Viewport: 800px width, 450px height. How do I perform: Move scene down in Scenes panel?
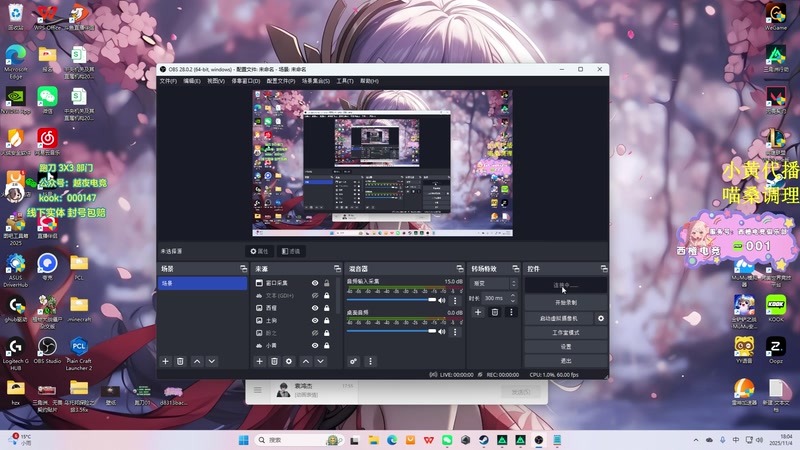pos(212,361)
